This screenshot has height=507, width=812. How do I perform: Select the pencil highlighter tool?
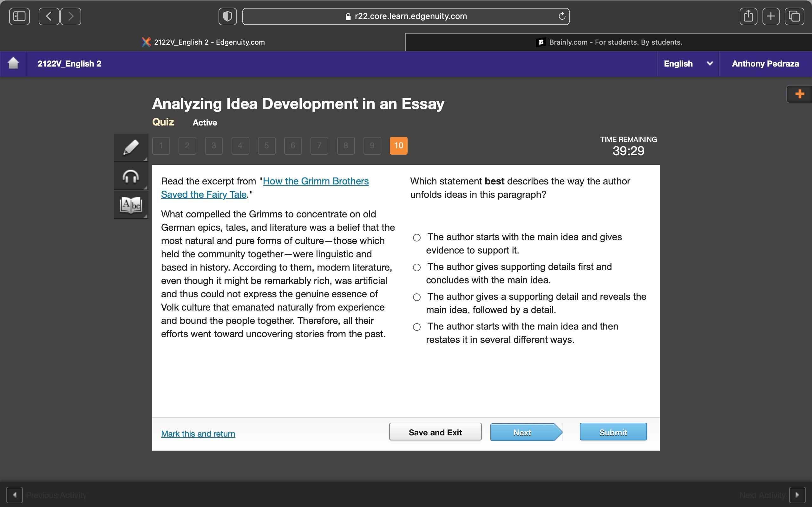[x=131, y=147]
